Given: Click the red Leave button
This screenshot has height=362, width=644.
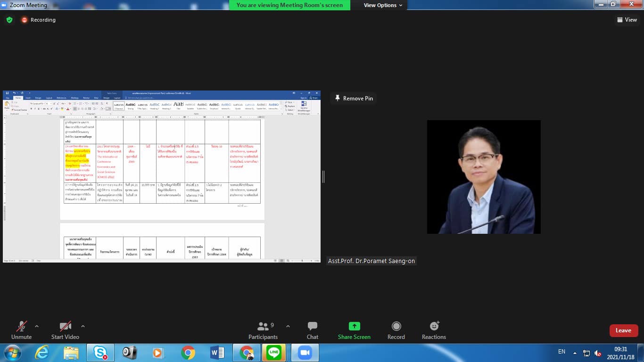Looking at the screenshot, I should [623, 330].
